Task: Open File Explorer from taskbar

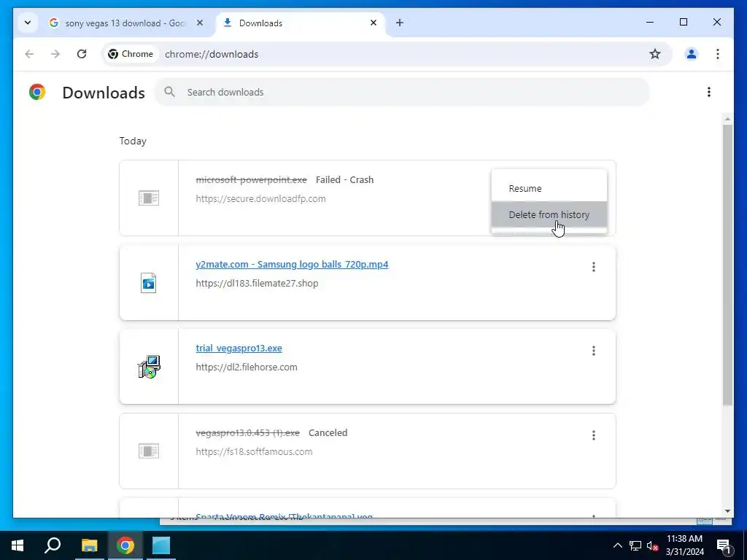Action: [x=89, y=545]
